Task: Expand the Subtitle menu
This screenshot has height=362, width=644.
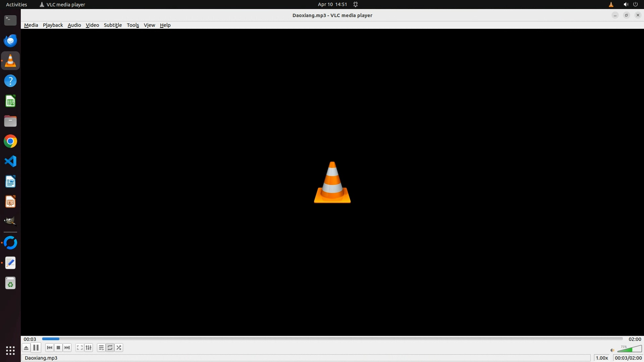Action: [x=113, y=25]
